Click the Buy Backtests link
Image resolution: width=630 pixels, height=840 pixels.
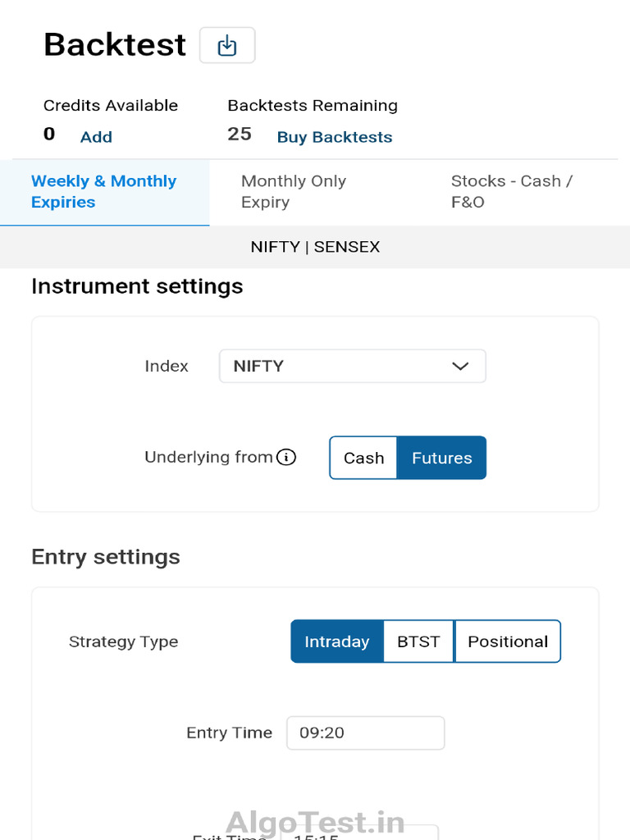tap(335, 137)
